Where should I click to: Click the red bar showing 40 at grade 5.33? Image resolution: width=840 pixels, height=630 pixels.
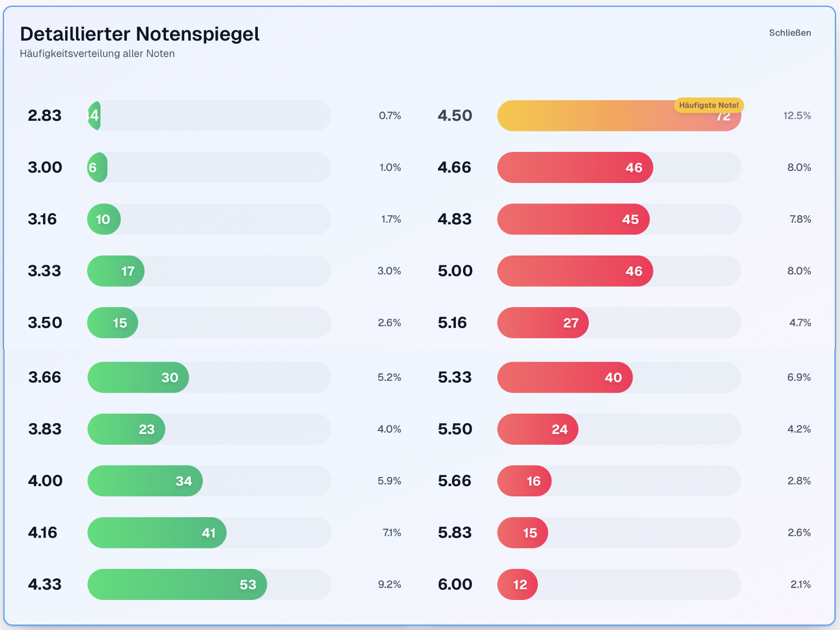click(x=565, y=377)
